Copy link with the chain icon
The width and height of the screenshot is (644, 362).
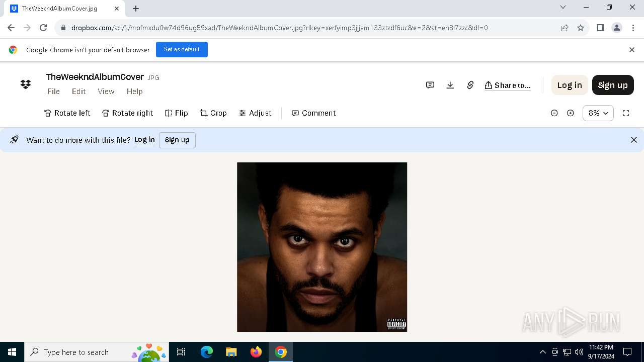point(470,85)
